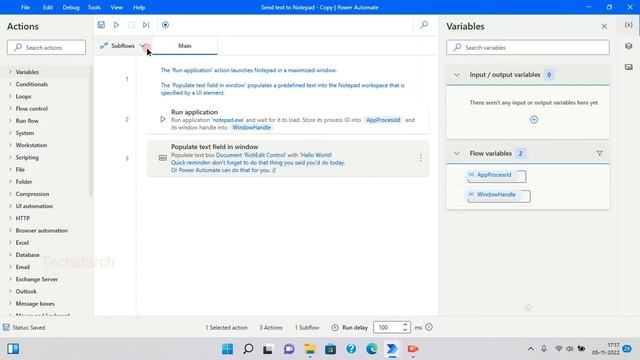Open UI elements pane from sidebar
This screenshot has height=360, width=640.
click(x=629, y=46)
